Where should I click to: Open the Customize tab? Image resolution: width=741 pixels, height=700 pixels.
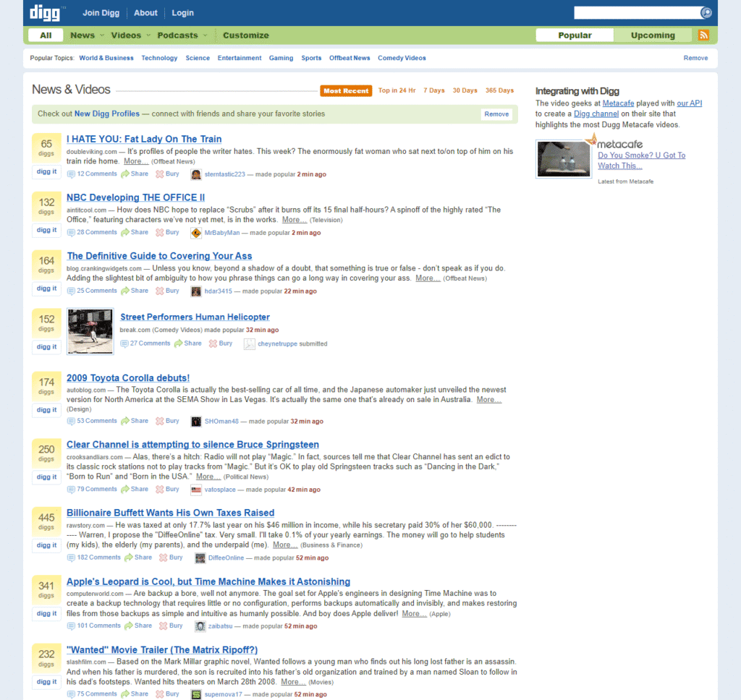point(246,35)
